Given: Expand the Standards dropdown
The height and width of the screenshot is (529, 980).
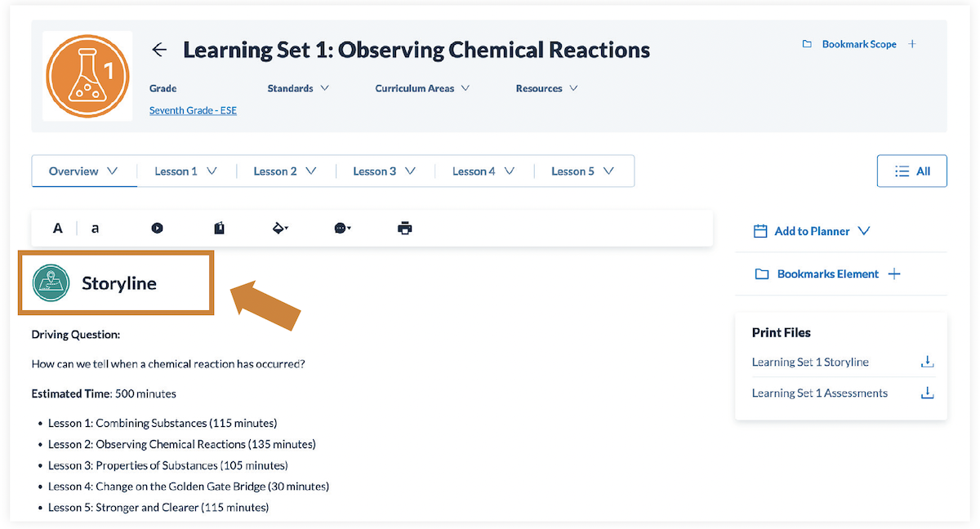Looking at the screenshot, I should (298, 88).
